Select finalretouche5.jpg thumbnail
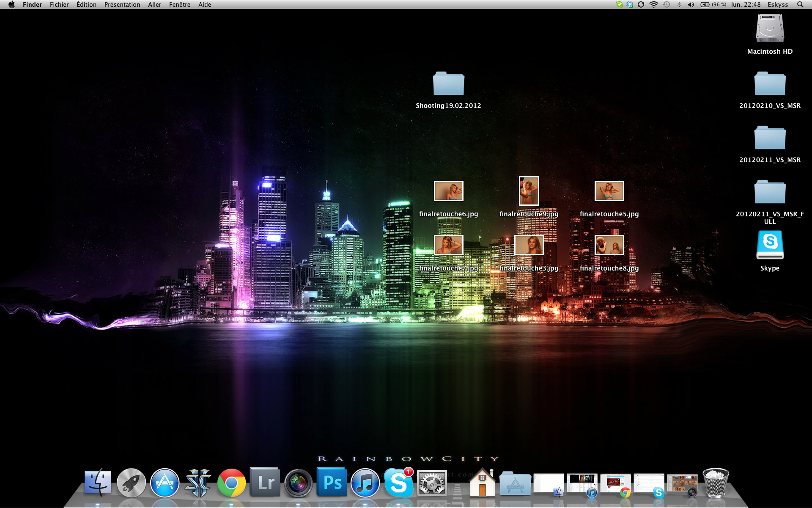812x508 pixels. tap(609, 191)
